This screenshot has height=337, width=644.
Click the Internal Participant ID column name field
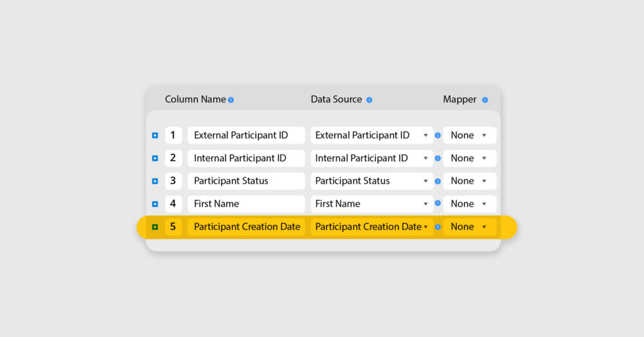[x=246, y=159]
